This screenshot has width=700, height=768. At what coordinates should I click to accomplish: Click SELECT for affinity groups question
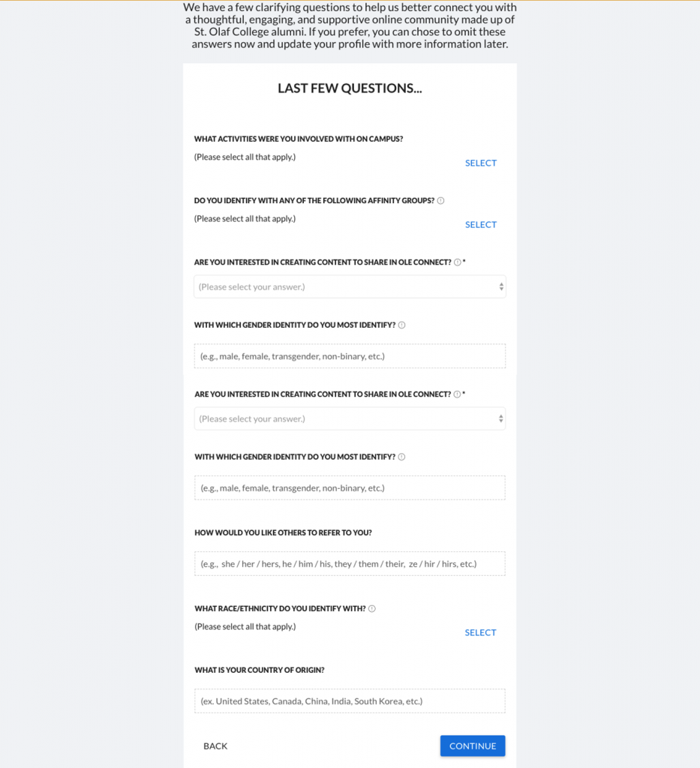point(480,225)
